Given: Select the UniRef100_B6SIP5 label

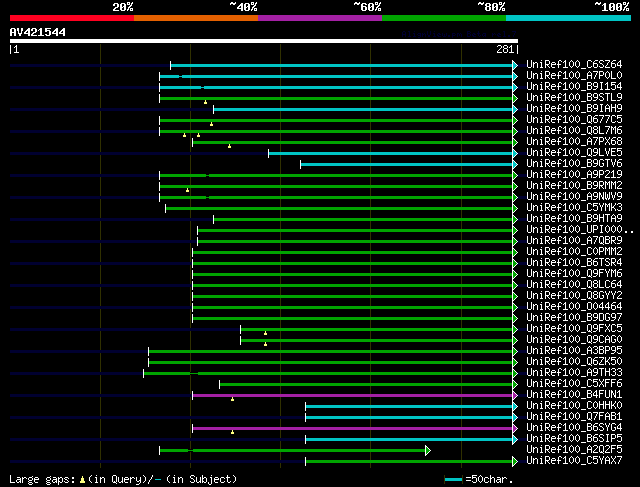Looking at the screenshot, I should tap(574, 439).
